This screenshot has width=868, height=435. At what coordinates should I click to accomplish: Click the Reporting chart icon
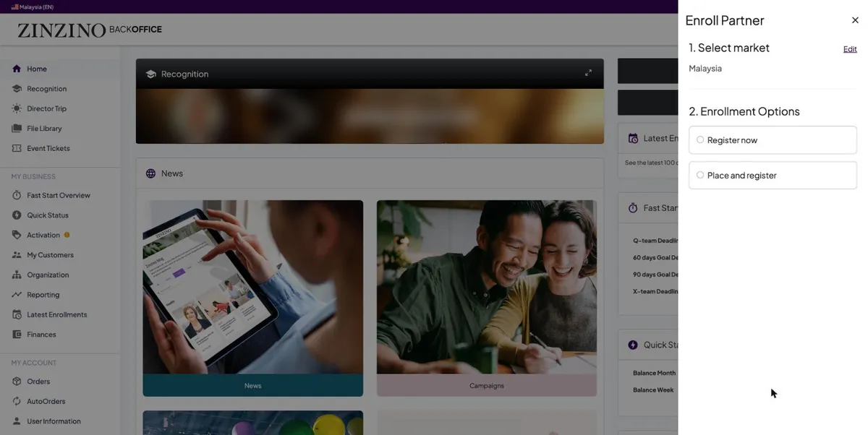(17, 295)
